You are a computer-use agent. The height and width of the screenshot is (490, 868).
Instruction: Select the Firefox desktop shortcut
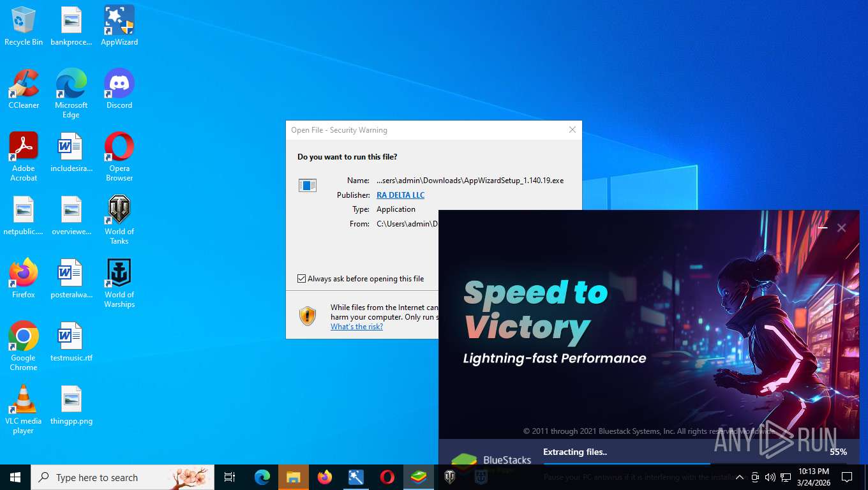24,279
